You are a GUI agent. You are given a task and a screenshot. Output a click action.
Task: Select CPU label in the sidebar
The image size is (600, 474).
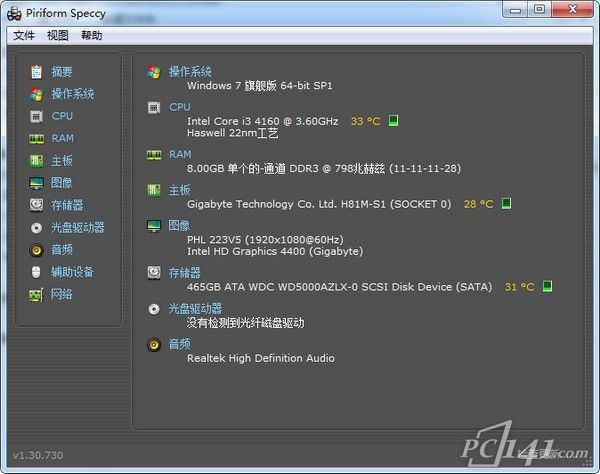click(x=62, y=116)
